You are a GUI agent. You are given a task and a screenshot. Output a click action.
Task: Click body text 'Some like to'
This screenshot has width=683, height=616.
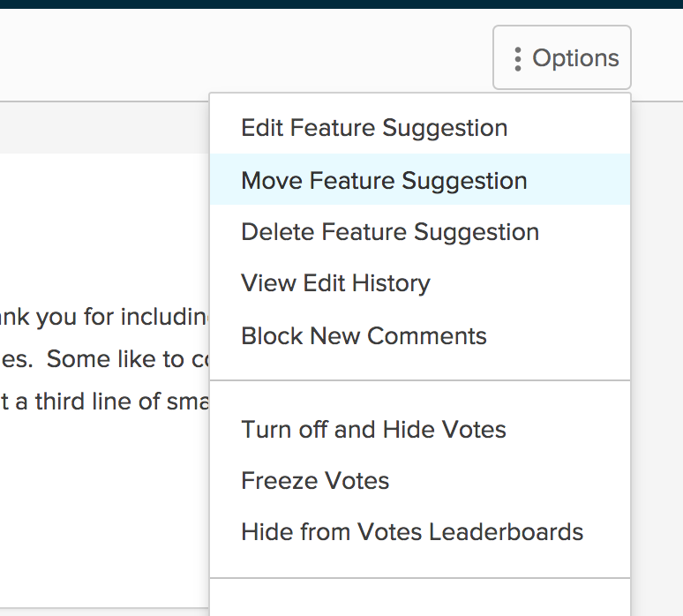click(x=115, y=359)
